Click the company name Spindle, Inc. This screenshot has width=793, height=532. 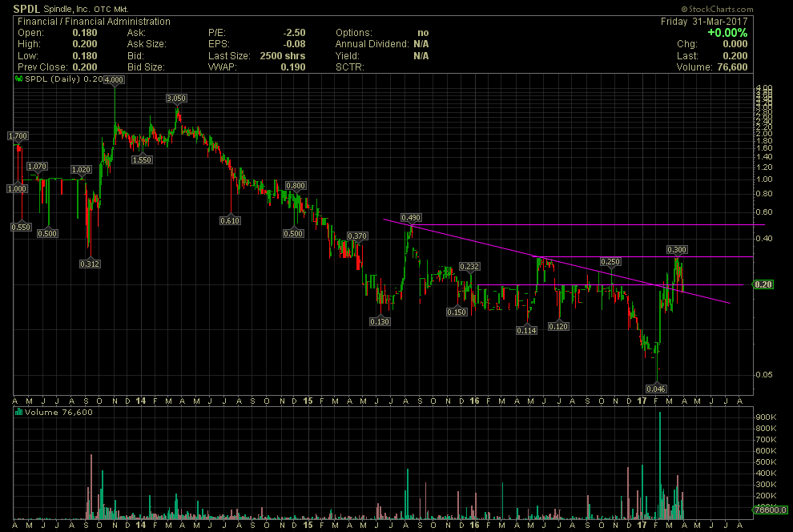66,9
